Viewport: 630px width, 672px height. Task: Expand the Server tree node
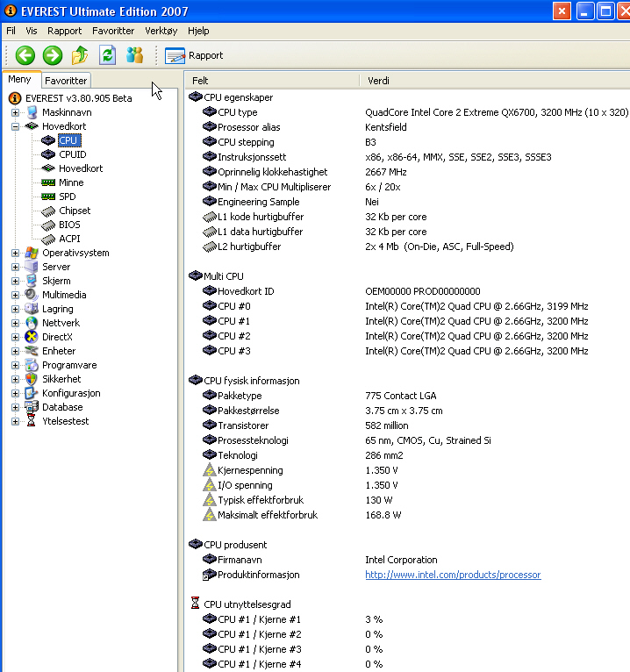coord(16,267)
